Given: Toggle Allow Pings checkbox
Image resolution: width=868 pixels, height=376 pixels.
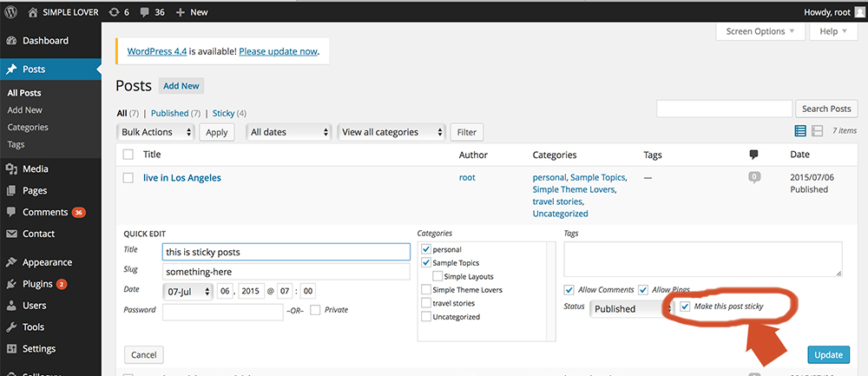Looking at the screenshot, I should click(x=642, y=290).
